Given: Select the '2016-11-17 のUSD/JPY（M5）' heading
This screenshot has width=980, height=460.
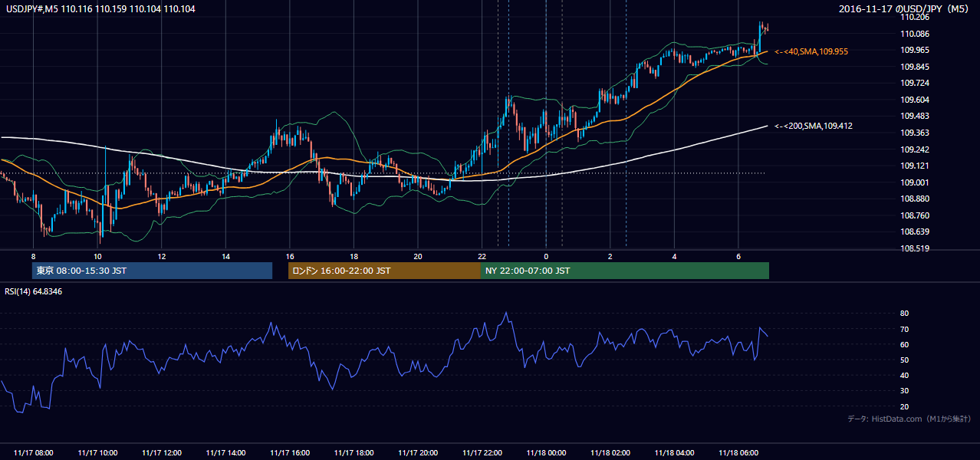Looking at the screenshot, I should [x=905, y=8].
